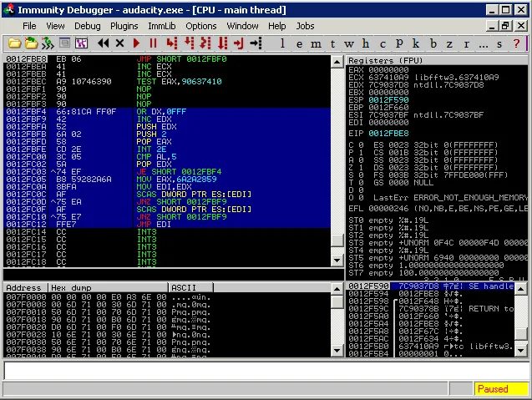Image resolution: width=532 pixels, height=400 pixels.
Task: Click the command input field at bottom
Action: point(266,371)
